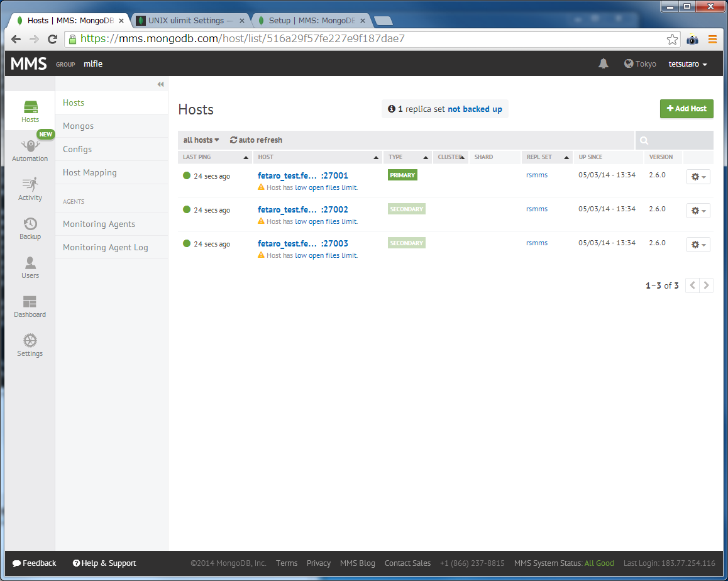Click the Add Host button
This screenshot has width=728, height=581.
coord(687,108)
